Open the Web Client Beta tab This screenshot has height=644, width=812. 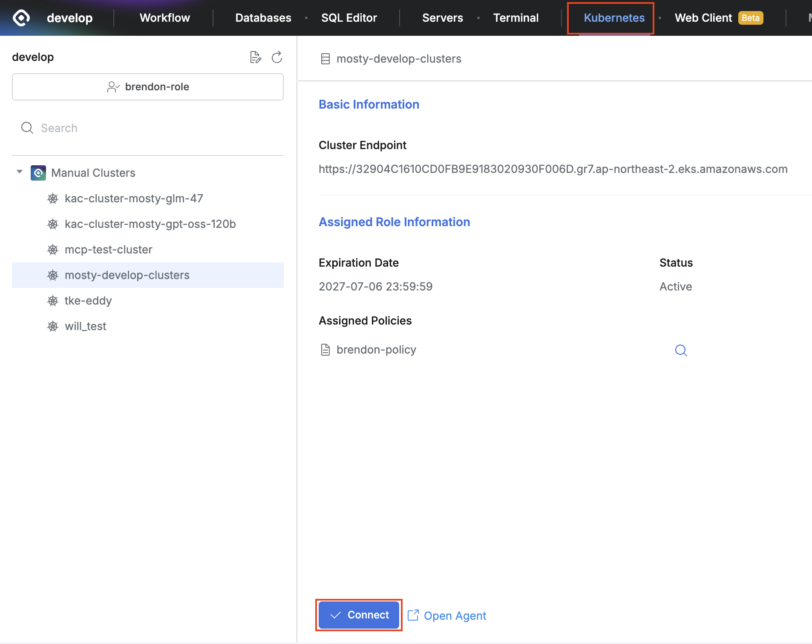pos(719,18)
